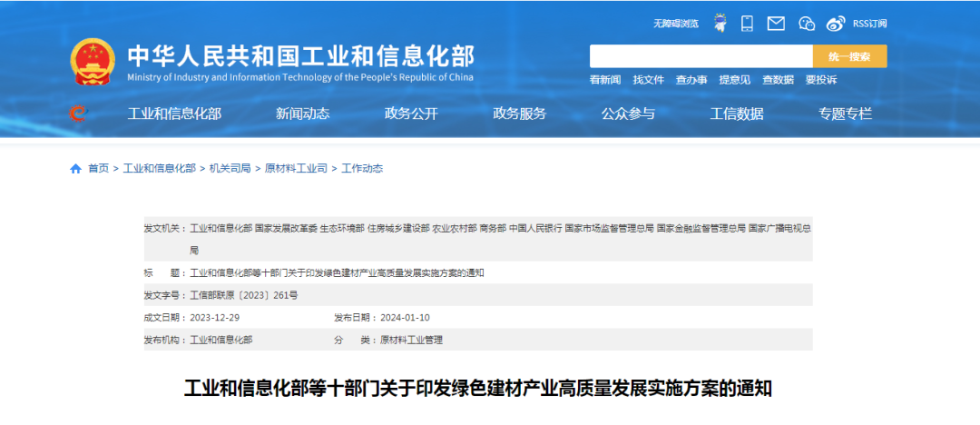980x425 pixels.
Task: Open 专题专栏 navigation menu
Action: [x=845, y=114]
